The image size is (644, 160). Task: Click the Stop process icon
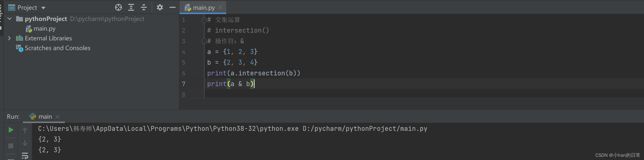(11, 146)
